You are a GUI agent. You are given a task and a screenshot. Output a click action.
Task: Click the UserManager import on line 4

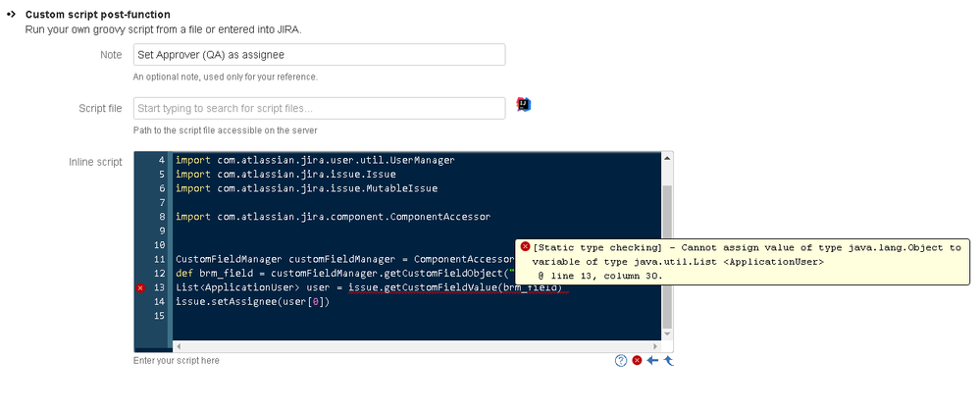315,160
